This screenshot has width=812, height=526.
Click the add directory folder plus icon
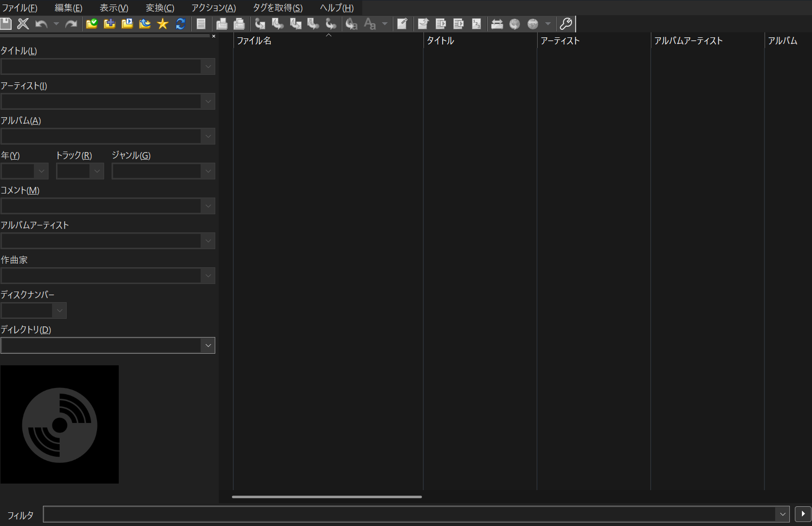pyautogui.click(x=109, y=24)
